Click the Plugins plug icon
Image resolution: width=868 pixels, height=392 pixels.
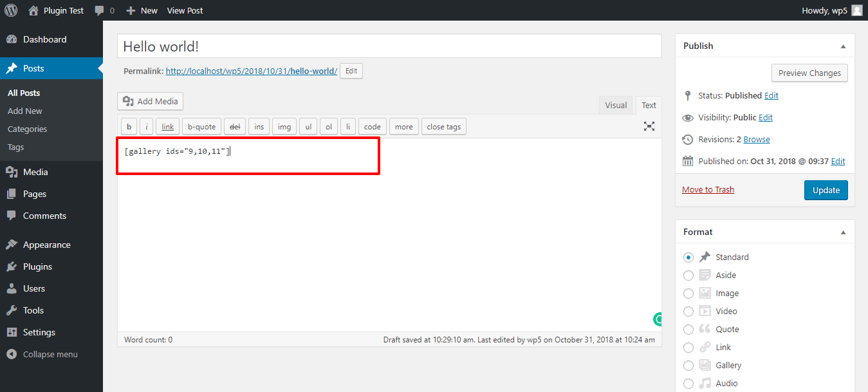(x=12, y=266)
